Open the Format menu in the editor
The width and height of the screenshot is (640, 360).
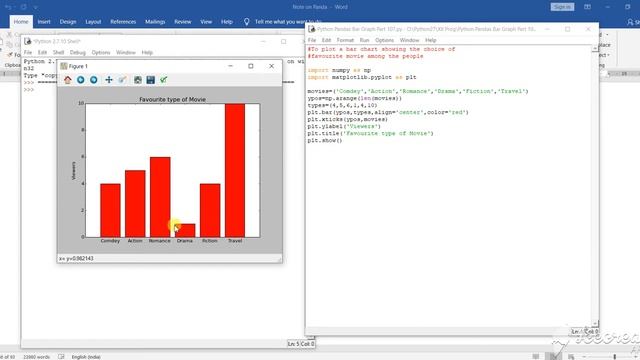345,40
